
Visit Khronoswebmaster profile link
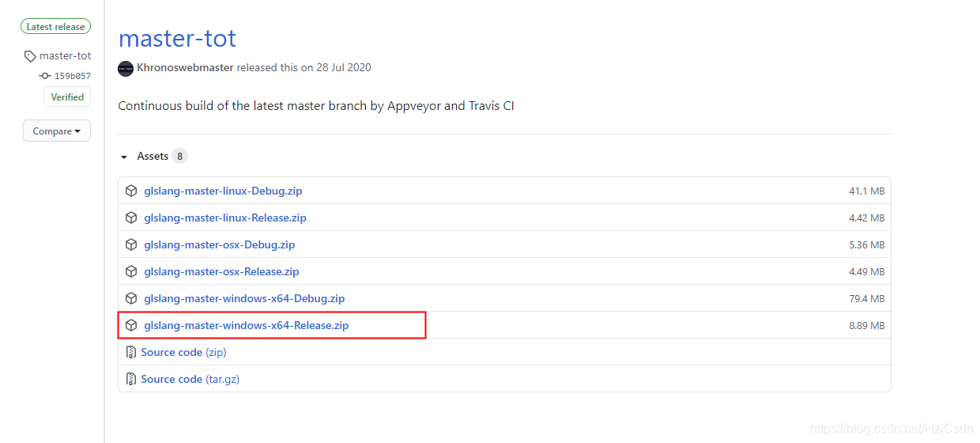point(185,68)
